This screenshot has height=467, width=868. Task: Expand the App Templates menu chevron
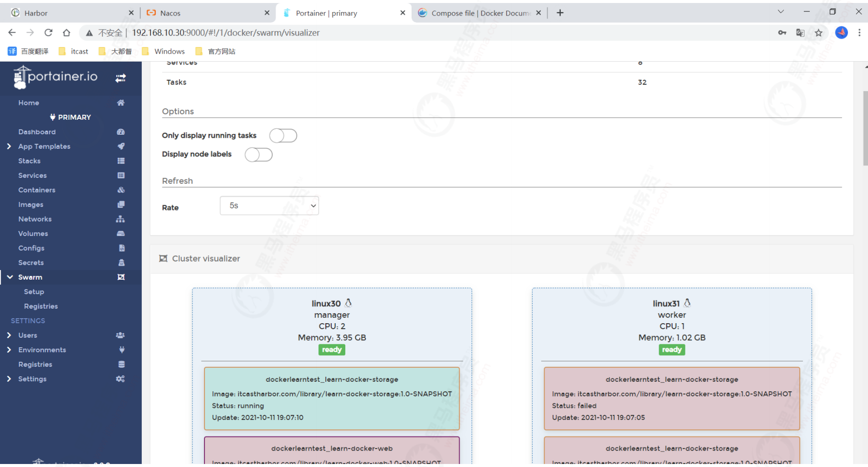tap(9, 146)
